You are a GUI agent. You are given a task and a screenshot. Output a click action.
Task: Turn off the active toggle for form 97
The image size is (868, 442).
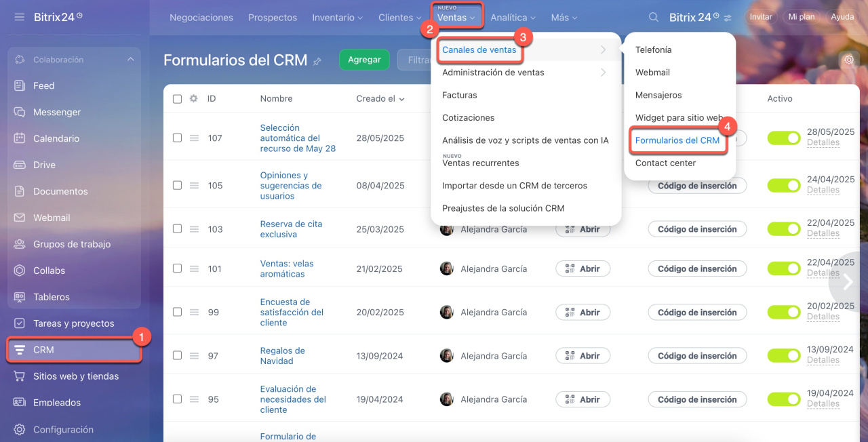coord(784,356)
